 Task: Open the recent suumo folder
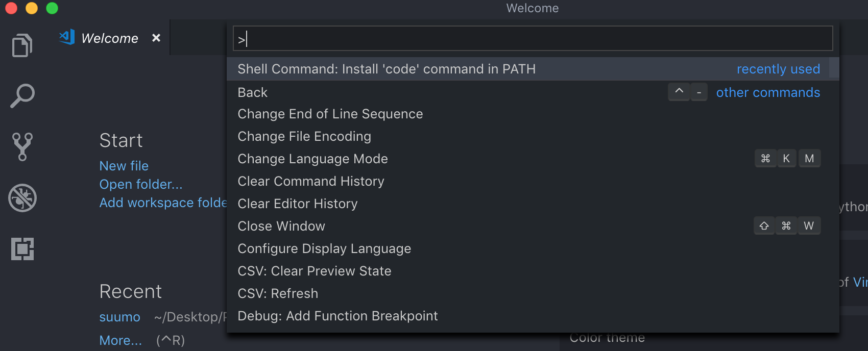point(119,317)
